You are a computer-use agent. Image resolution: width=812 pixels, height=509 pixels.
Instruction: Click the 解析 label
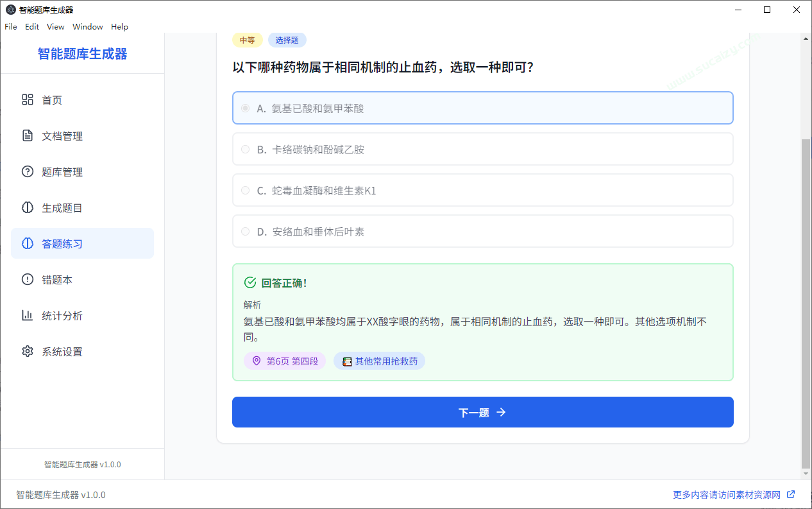point(252,305)
